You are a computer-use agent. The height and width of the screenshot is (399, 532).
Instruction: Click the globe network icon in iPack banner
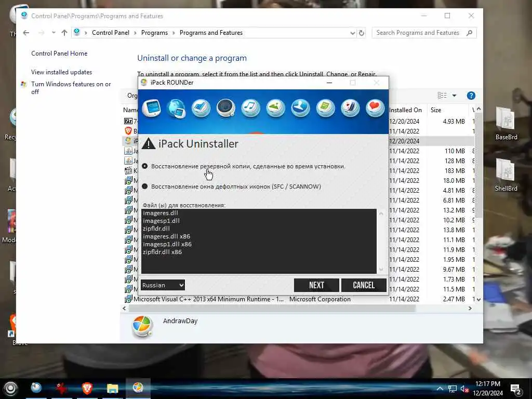pyautogui.click(x=177, y=109)
